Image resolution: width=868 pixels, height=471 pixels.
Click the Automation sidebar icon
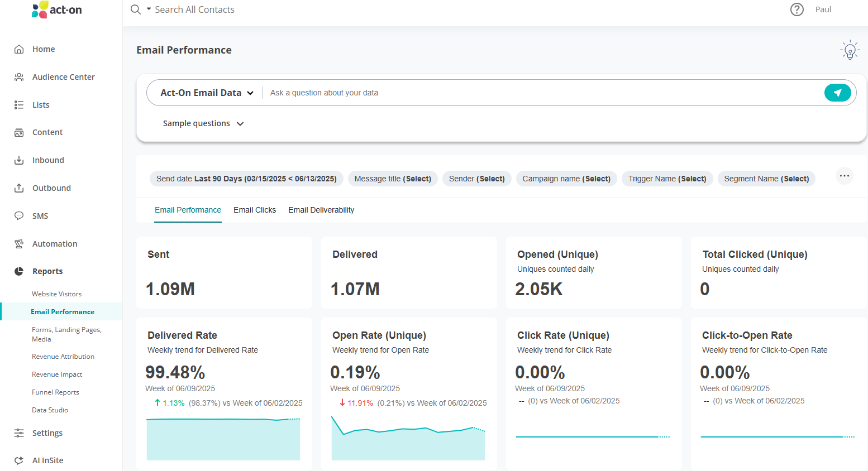[x=19, y=244]
